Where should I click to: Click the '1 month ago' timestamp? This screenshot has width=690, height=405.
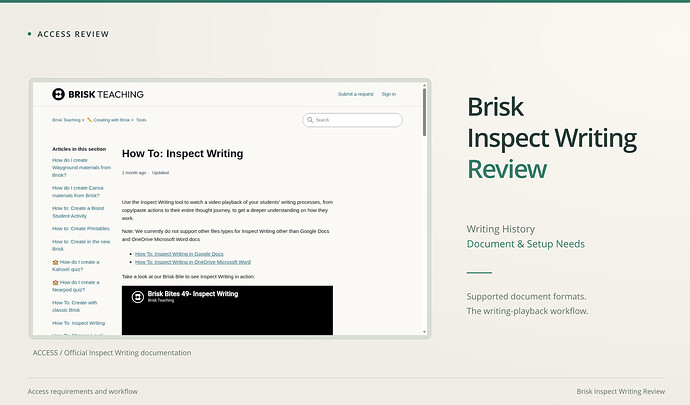coord(134,173)
